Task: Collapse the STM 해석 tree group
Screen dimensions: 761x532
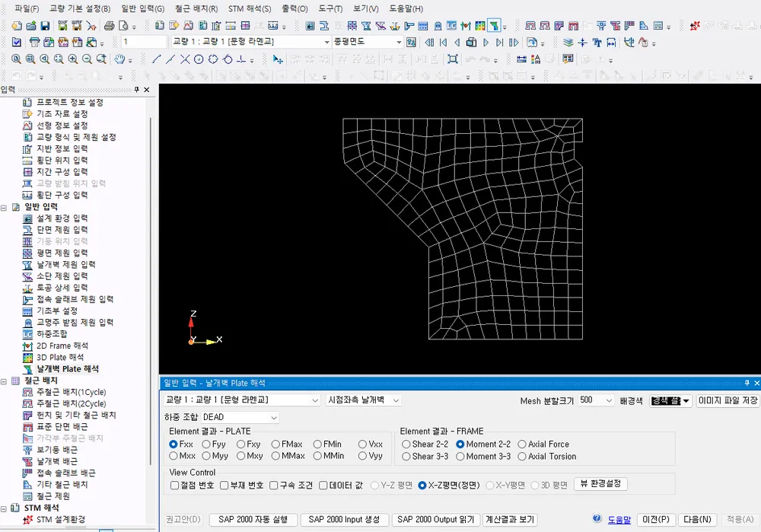Action: pyautogui.click(x=4, y=508)
